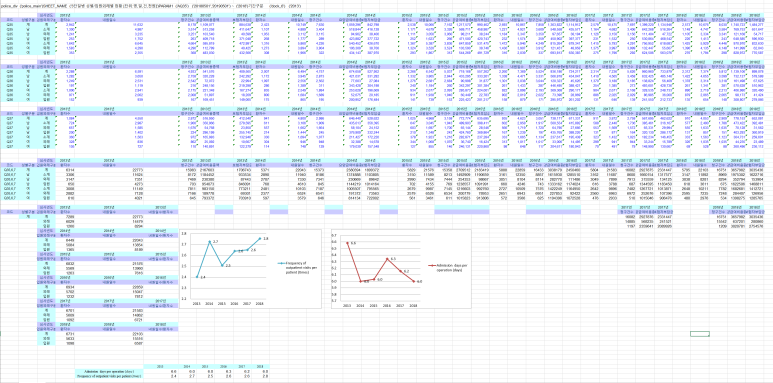Select the 'Frequency of outpatient visits per patient' summary row label cell
773x383 pixels.
coord(109,376)
